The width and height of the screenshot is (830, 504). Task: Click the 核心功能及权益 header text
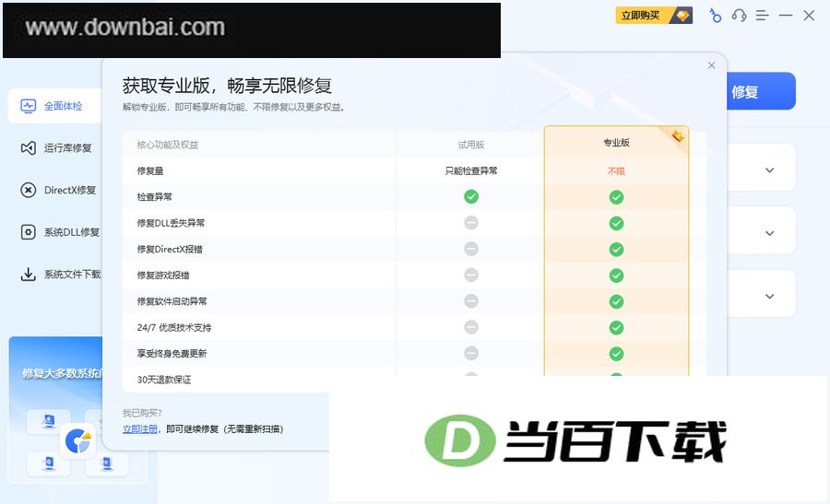[167, 145]
